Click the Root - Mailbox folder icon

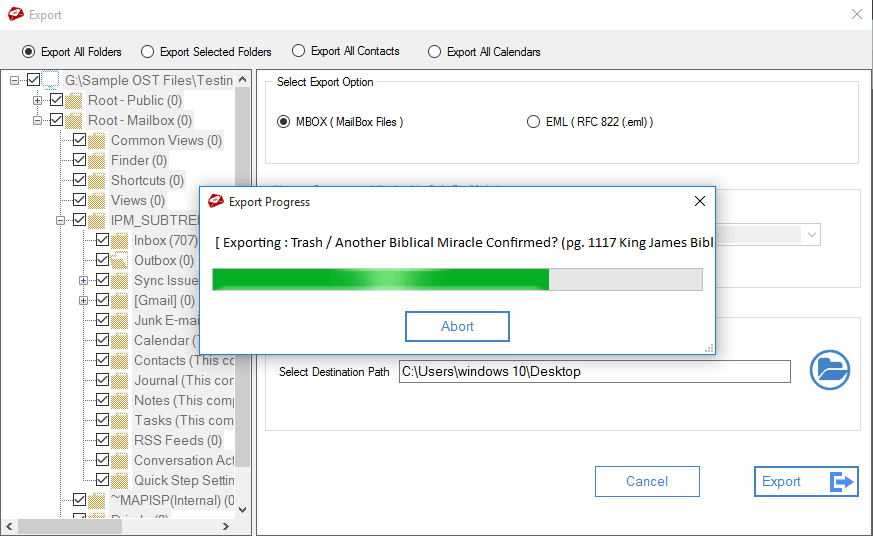pos(73,121)
